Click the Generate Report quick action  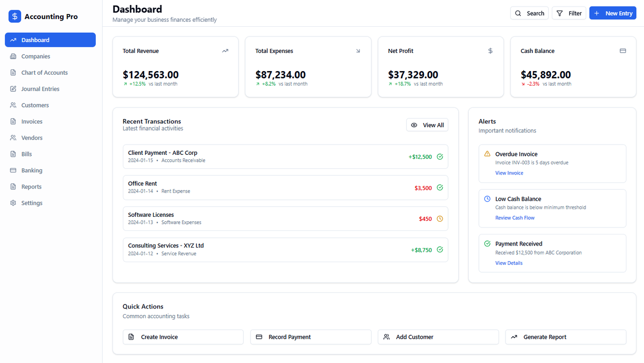[x=566, y=337]
